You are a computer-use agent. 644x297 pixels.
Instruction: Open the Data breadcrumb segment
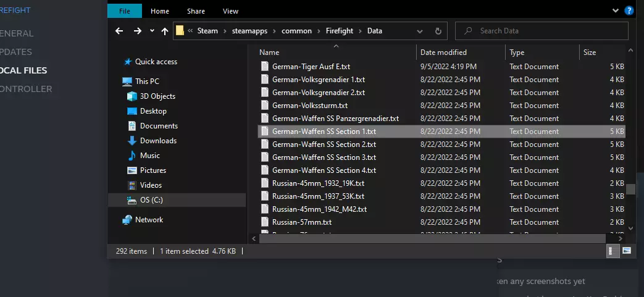(x=375, y=31)
